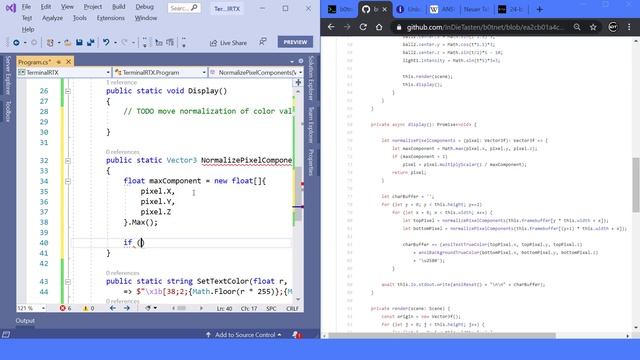Go back in Chrome with the back arrow

pos(331,27)
